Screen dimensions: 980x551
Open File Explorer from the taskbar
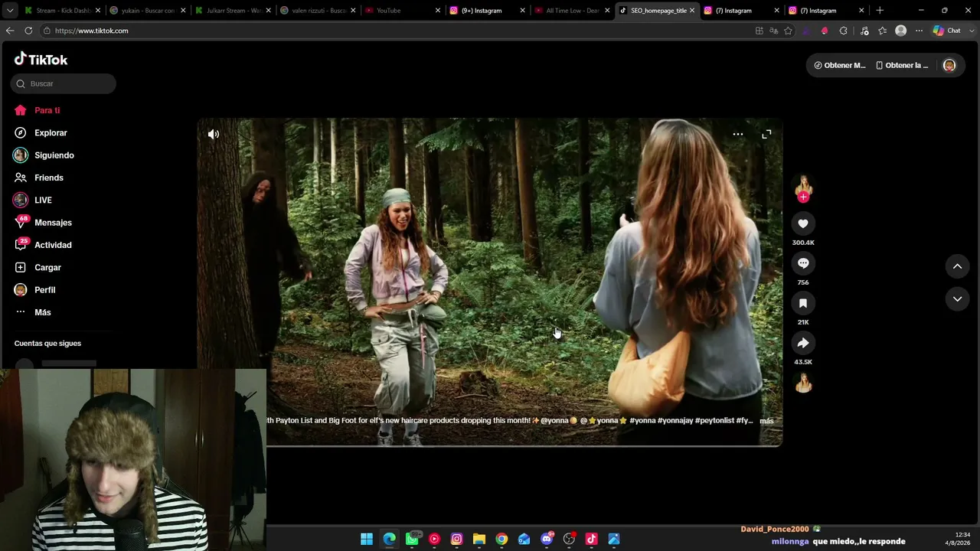pos(479,540)
